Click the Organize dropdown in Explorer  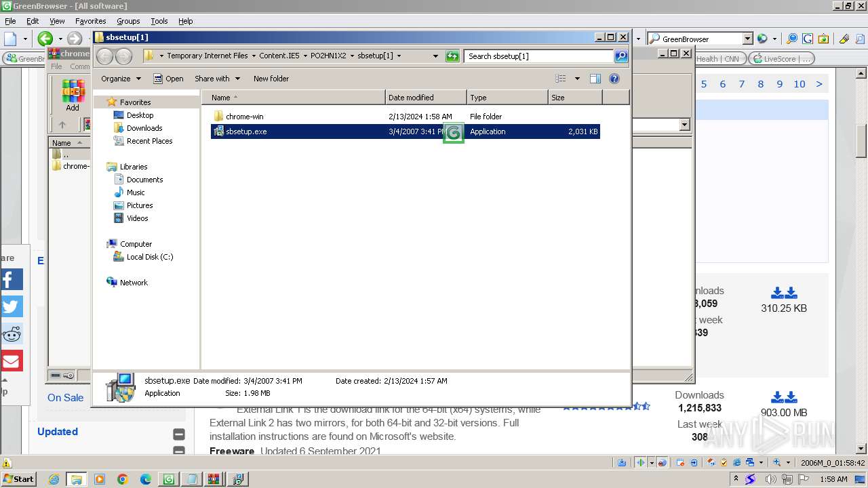click(121, 79)
